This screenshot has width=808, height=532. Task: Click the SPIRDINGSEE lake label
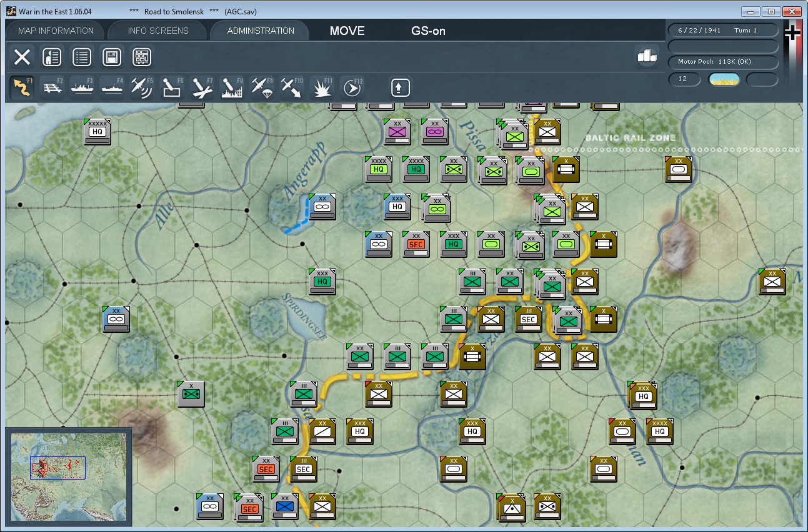coord(305,316)
